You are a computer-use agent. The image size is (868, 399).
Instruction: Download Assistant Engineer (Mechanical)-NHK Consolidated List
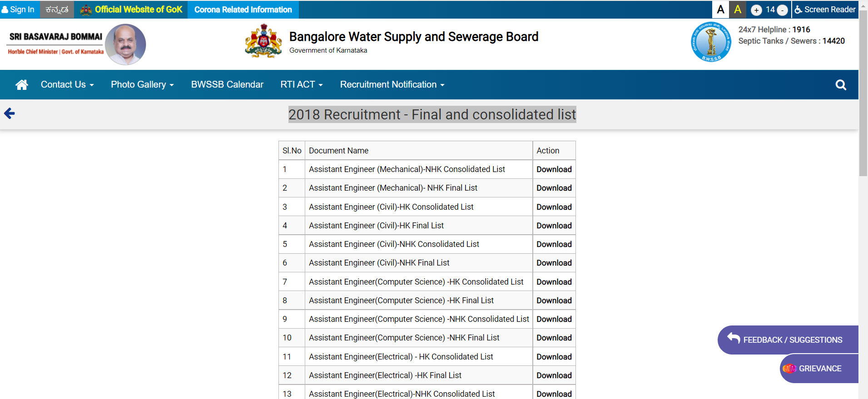tap(554, 169)
